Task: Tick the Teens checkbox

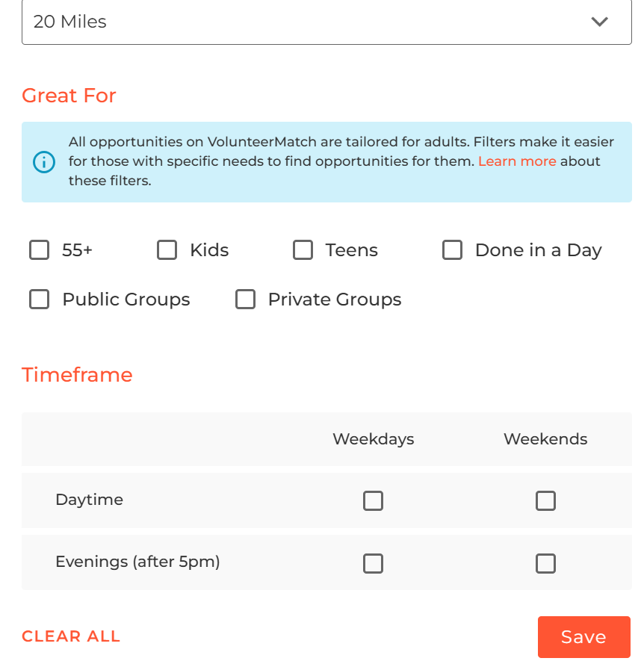Action: point(303,250)
